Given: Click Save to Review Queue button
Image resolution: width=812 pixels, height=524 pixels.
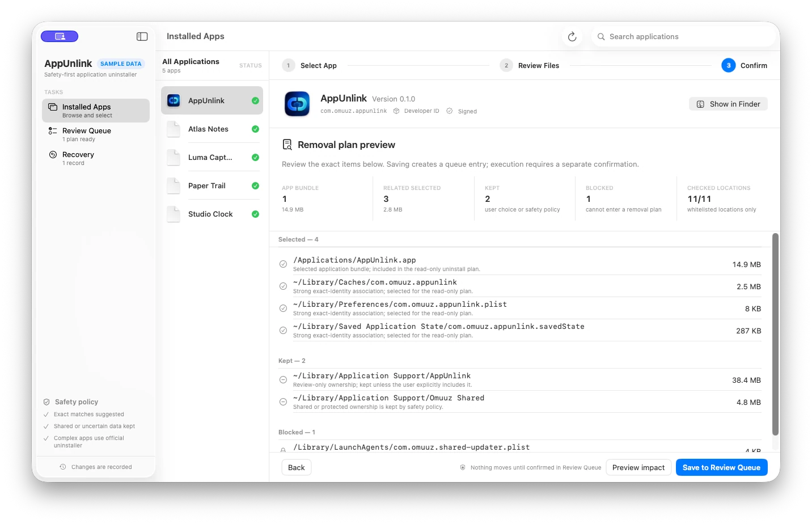Looking at the screenshot, I should point(722,467).
